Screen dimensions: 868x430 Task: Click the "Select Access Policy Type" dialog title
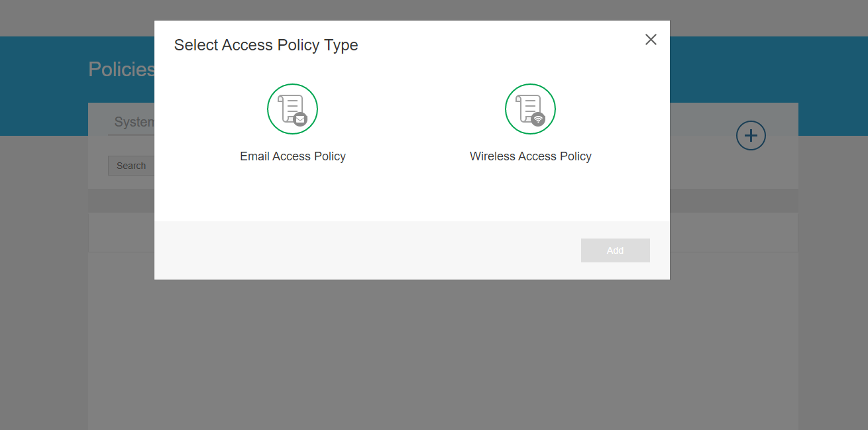click(266, 45)
